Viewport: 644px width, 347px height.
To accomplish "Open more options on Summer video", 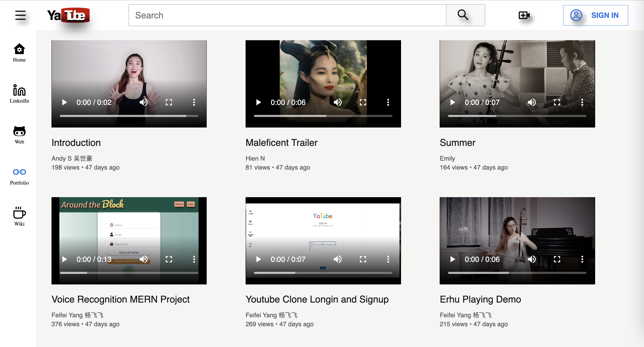I will (x=582, y=102).
